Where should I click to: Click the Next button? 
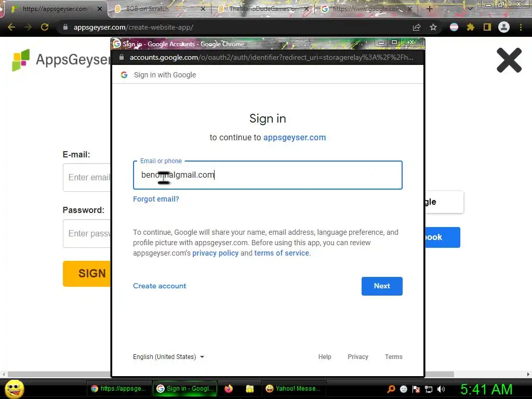click(382, 286)
